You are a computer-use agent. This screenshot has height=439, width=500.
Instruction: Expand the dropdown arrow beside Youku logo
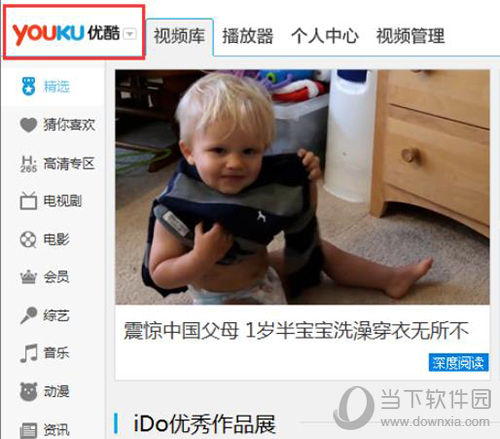[130, 34]
